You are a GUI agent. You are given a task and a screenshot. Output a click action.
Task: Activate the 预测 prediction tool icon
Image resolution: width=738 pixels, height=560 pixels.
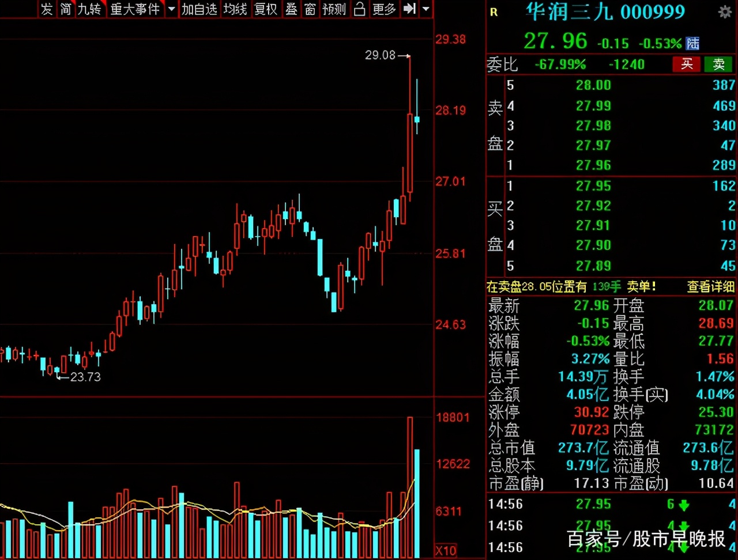tap(334, 9)
